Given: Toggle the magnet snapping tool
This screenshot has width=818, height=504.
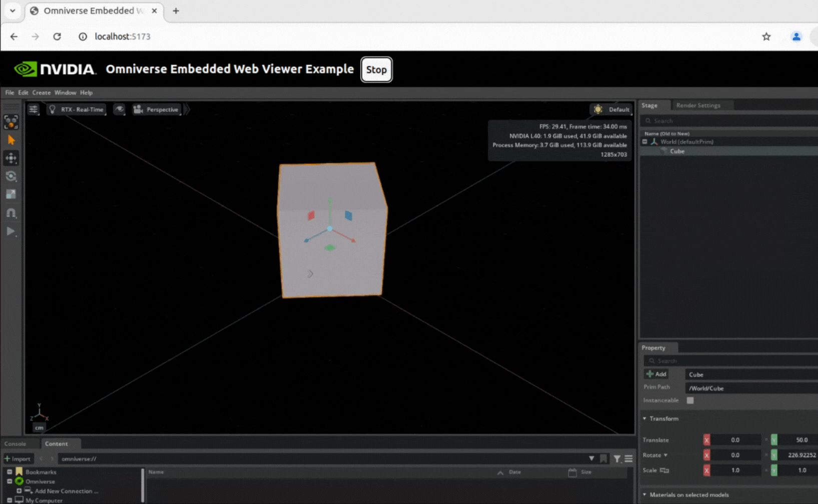Looking at the screenshot, I should tap(11, 213).
